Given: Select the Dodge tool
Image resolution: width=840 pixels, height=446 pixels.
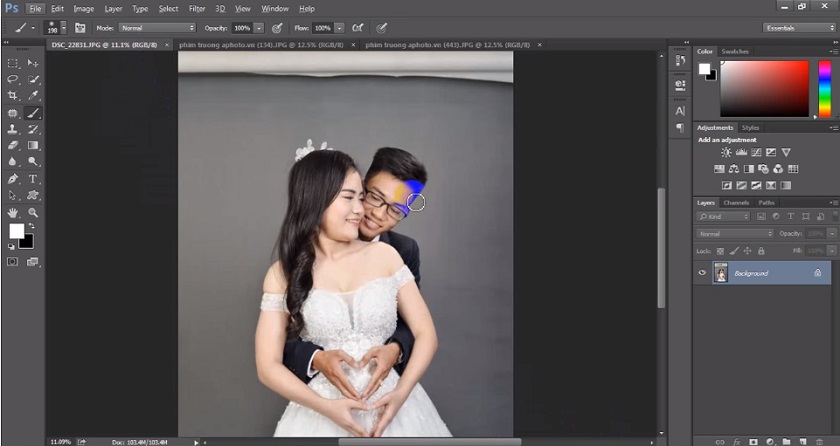Looking at the screenshot, I should pos(33,161).
